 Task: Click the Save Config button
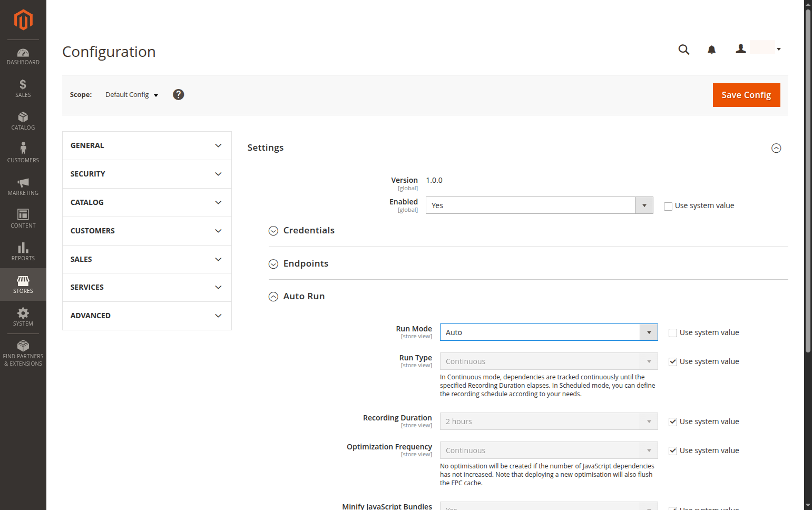pos(747,95)
